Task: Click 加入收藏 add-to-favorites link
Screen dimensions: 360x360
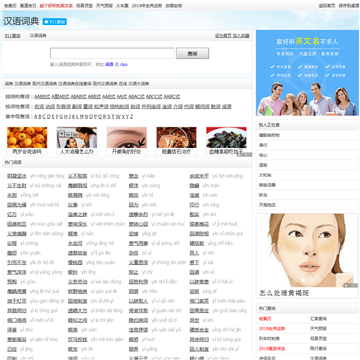Action: 241,36
